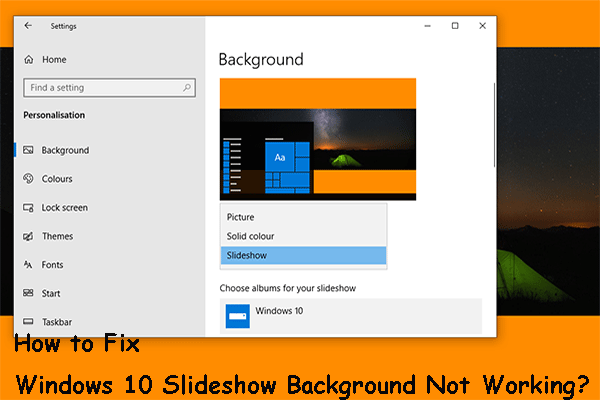Select Picture from background dropdown list
Screen dimensions: 600x400
pos(303,217)
